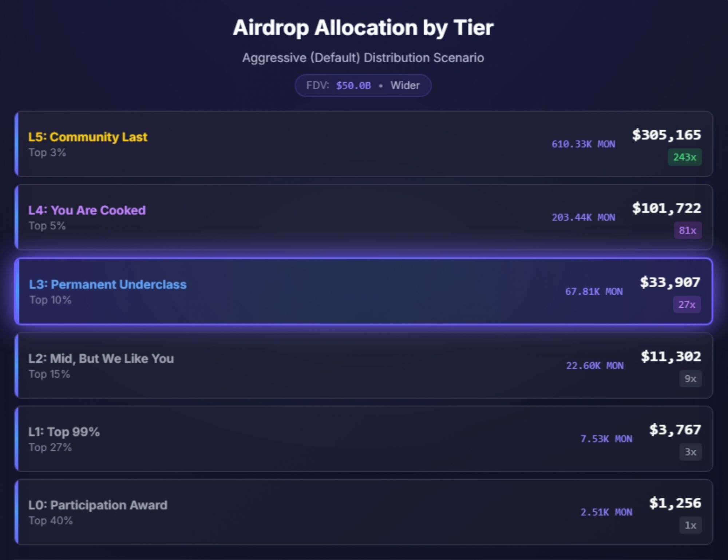Select the L1: Top 99% tier title

(64, 432)
